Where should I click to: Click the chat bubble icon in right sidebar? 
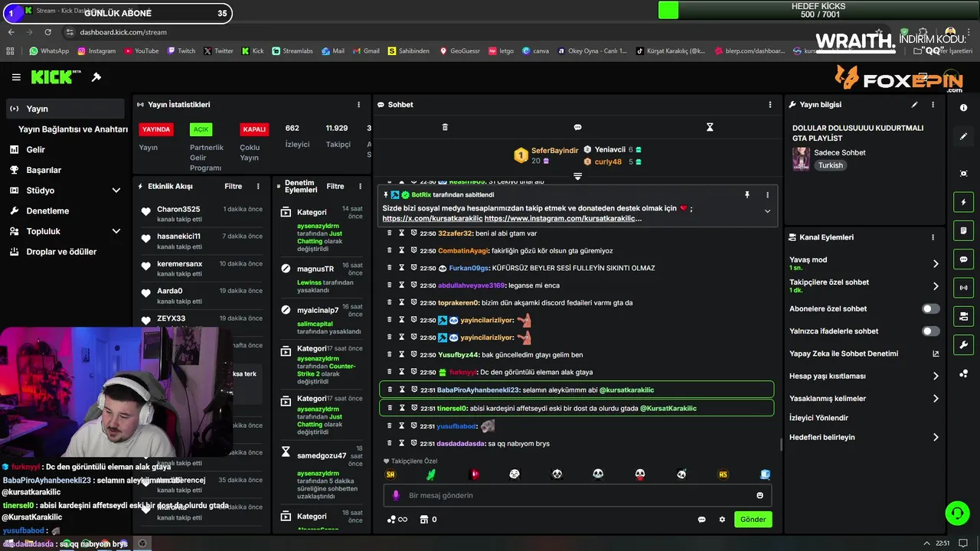963,259
